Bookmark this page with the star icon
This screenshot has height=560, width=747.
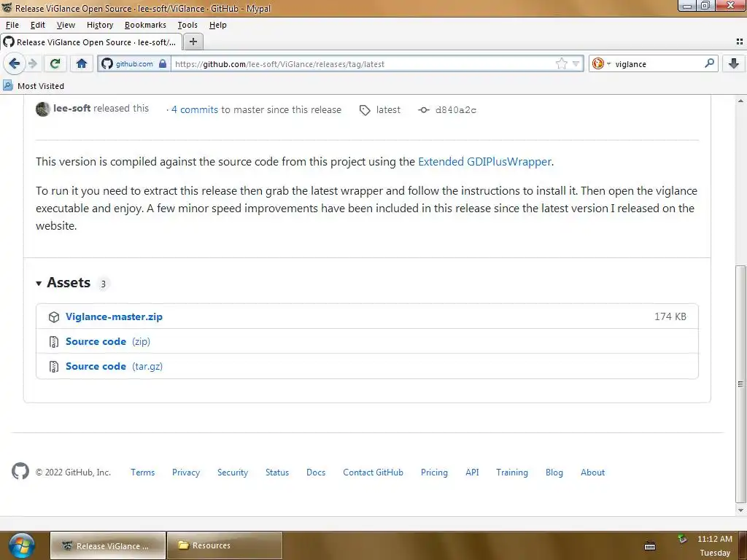point(562,63)
